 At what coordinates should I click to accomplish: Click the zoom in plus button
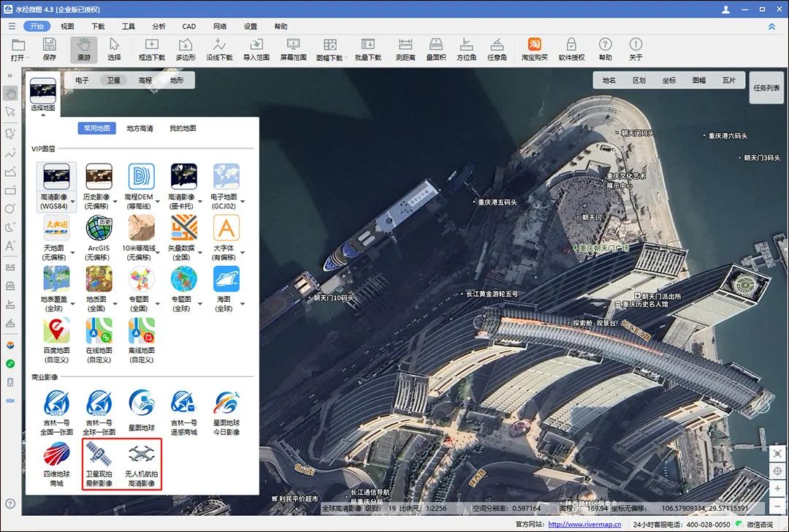(777, 489)
